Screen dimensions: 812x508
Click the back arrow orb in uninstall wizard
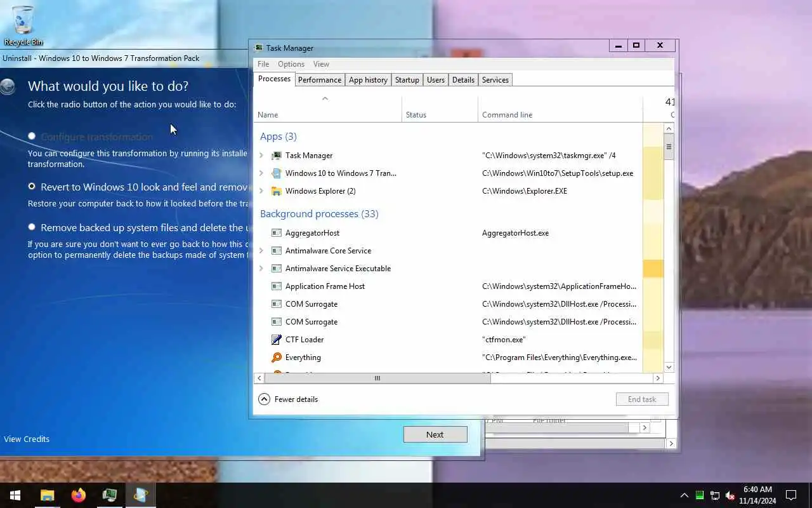point(8,86)
